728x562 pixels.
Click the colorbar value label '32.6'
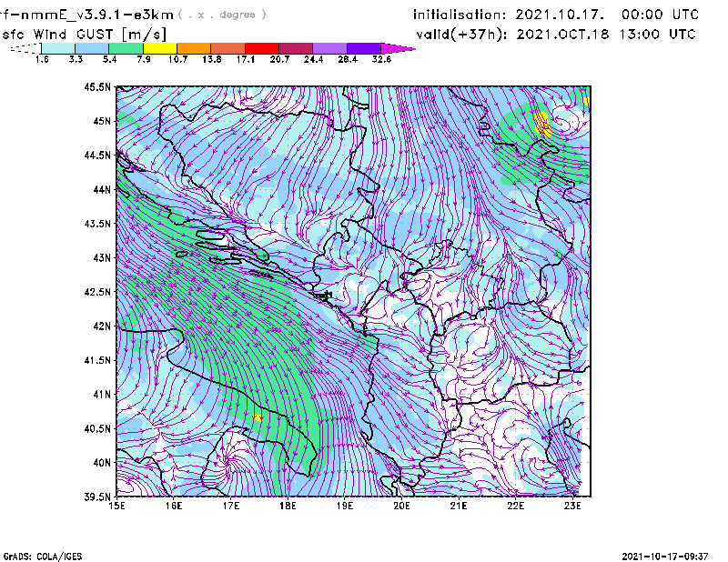tap(381, 59)
